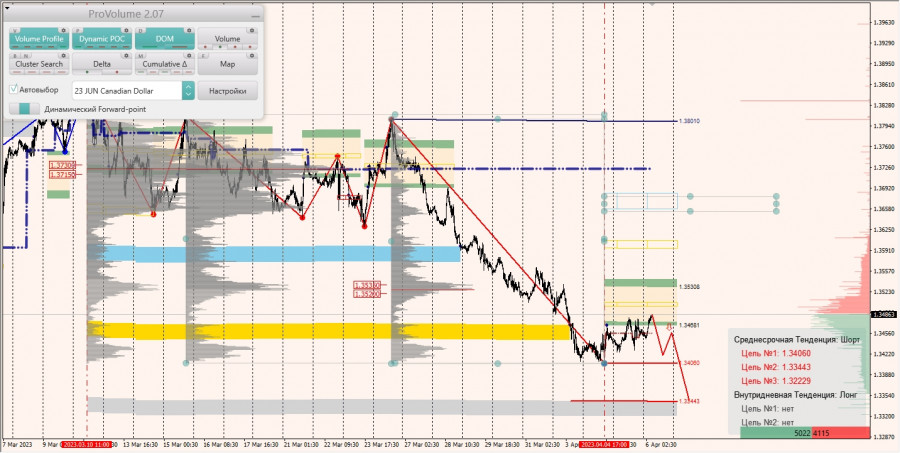Toggle the Volume Profile indicator
Screen dimensions: 900x453
[x=39, y=38]
